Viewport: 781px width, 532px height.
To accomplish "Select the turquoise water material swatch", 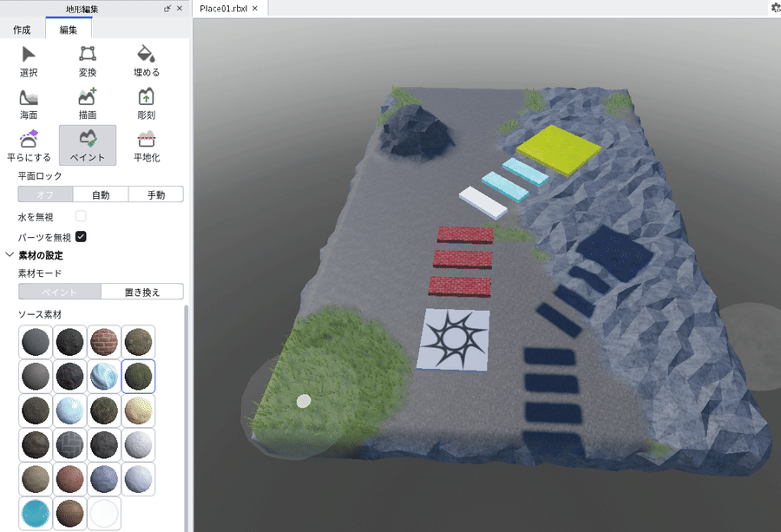I will click(36, 513).
